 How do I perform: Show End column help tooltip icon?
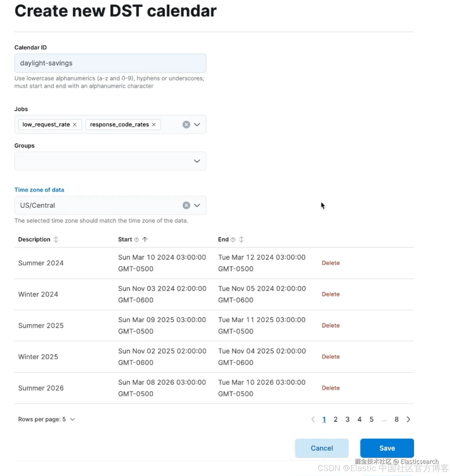point(233,240)
